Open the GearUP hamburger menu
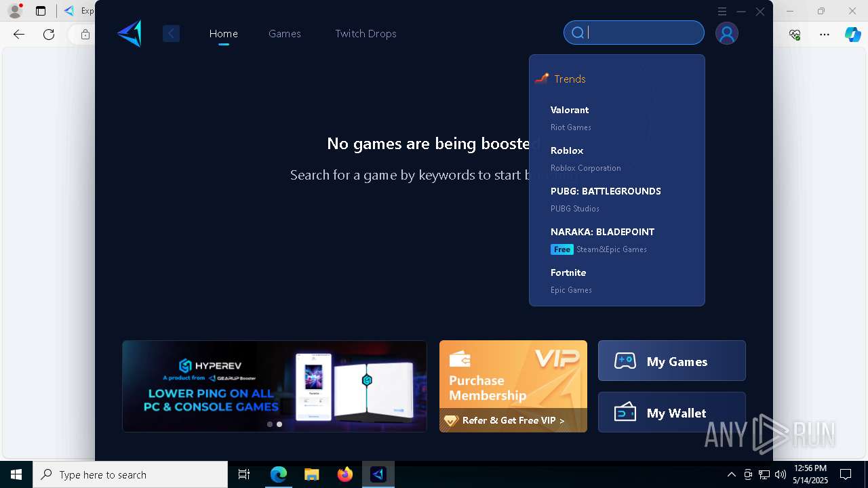This screenshot has height=488, width=868. coord(722,12)
